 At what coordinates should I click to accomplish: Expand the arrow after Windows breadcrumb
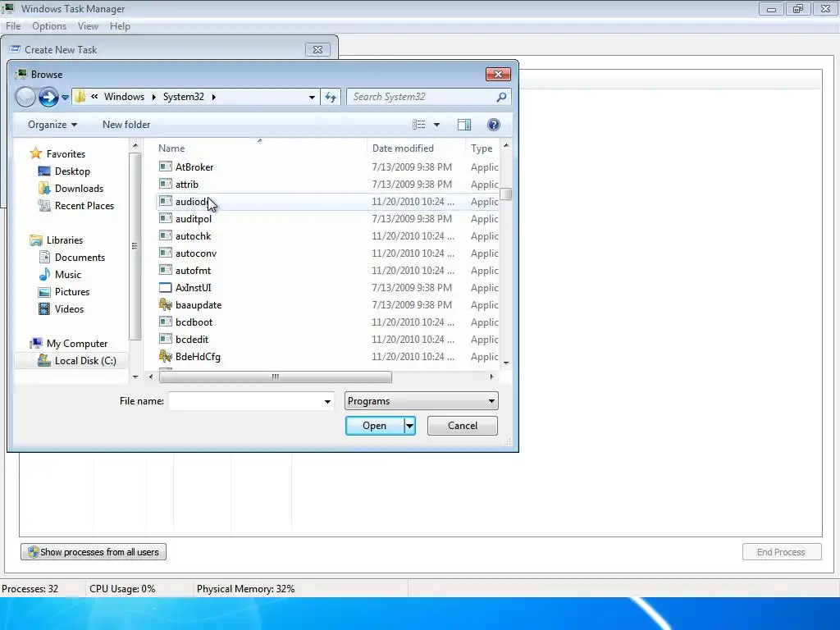pos(153,97)
